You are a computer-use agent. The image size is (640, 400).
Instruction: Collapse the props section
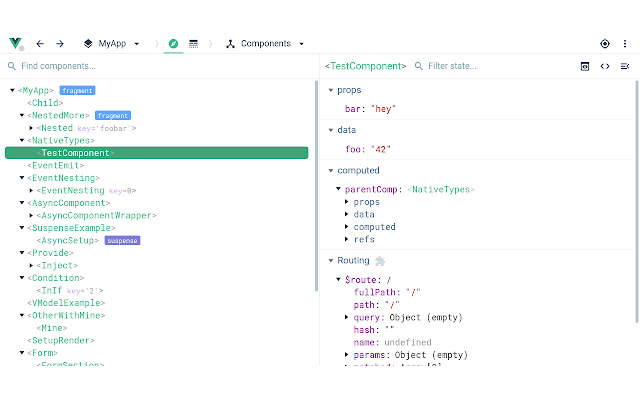click(332, 90)
